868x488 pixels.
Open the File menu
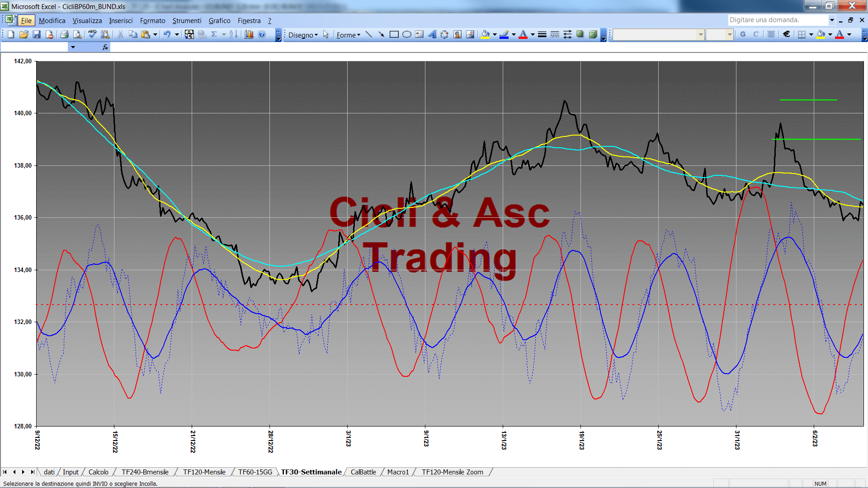pos(26,20)
